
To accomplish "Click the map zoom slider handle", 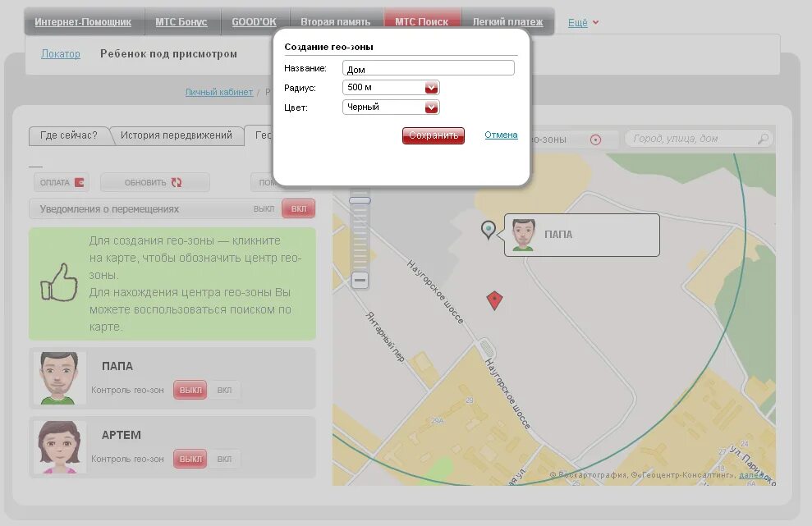I will tap(360, 200).
